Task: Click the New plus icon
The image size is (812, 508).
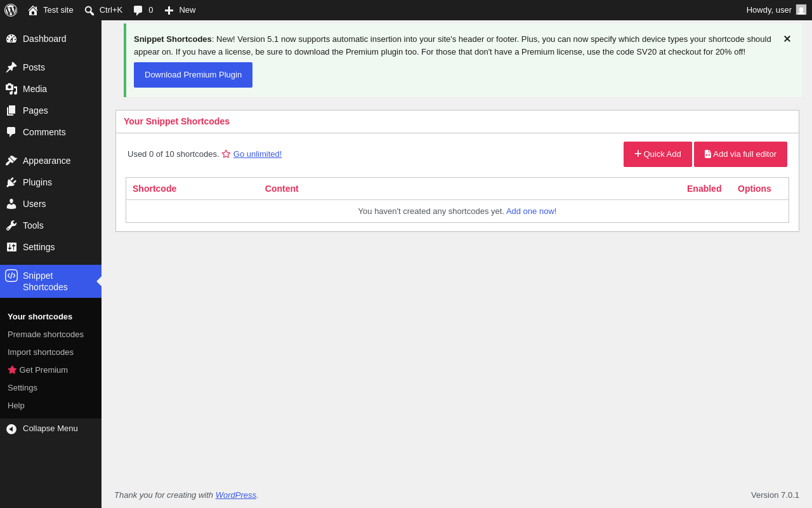Action: [x=169, y=10]
